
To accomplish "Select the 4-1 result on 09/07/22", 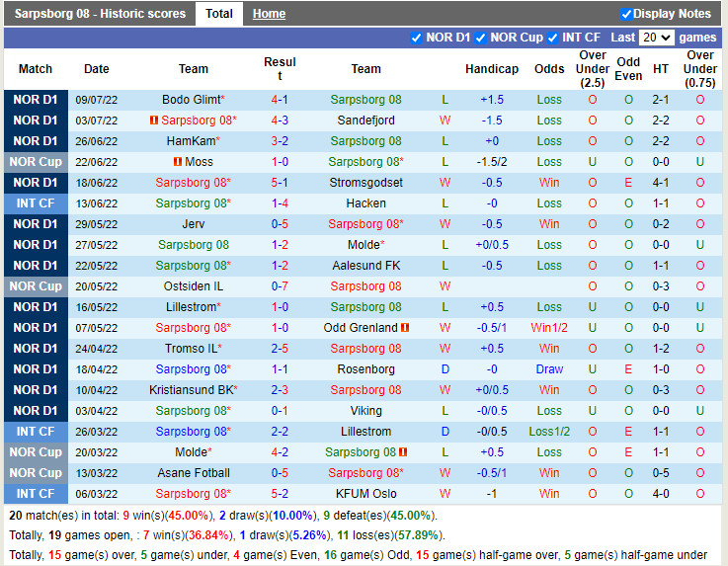I will [x=280, y=100].
